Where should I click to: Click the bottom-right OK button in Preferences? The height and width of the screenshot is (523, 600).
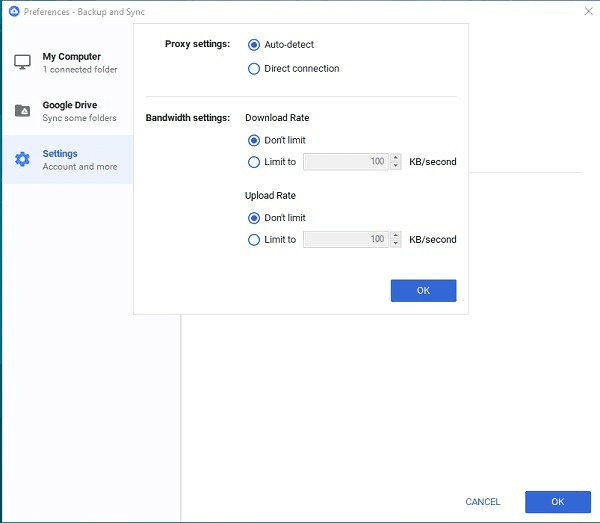[557, 502]
